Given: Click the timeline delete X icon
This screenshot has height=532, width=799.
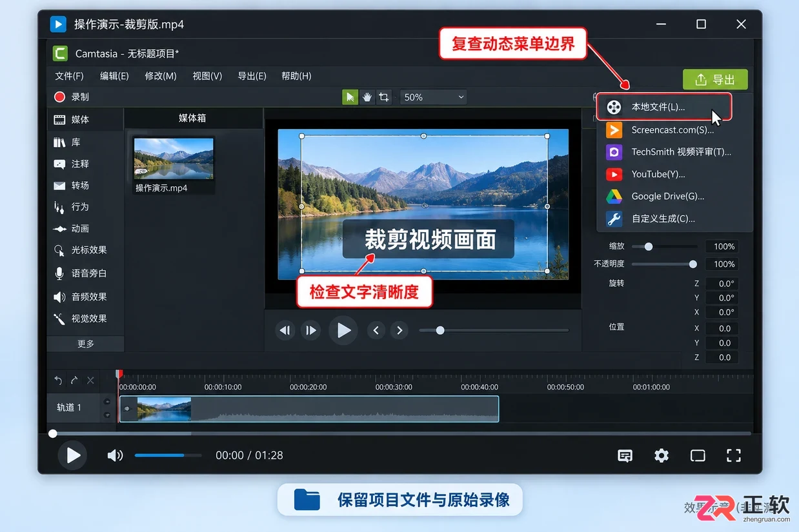Looking at the screenshot, I should tap(90, 380).
